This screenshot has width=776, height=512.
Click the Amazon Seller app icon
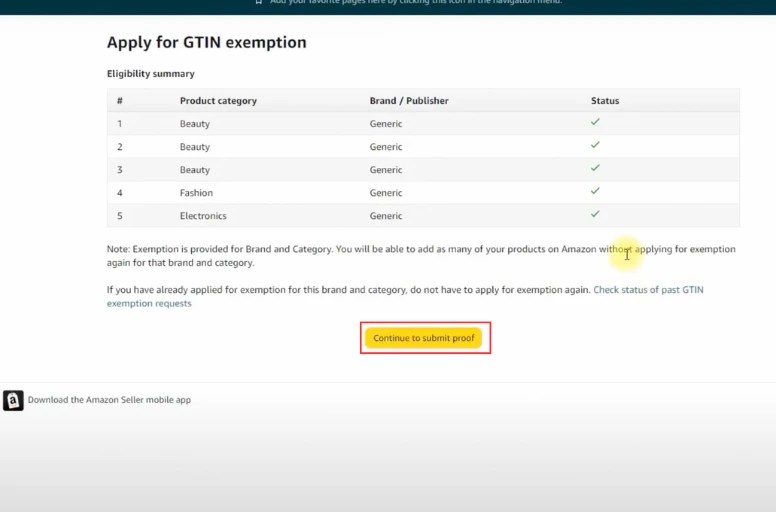pos(13,400)
